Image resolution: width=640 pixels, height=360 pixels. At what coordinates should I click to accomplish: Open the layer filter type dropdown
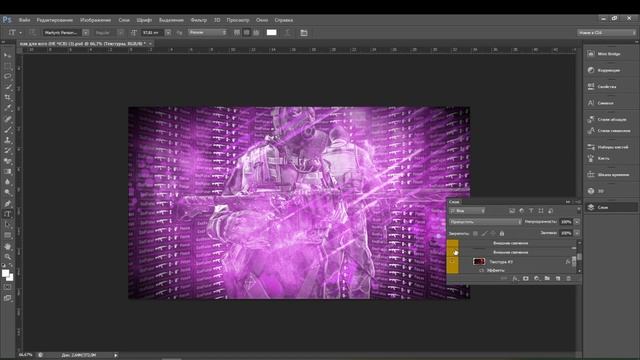(x=467, y=211)
